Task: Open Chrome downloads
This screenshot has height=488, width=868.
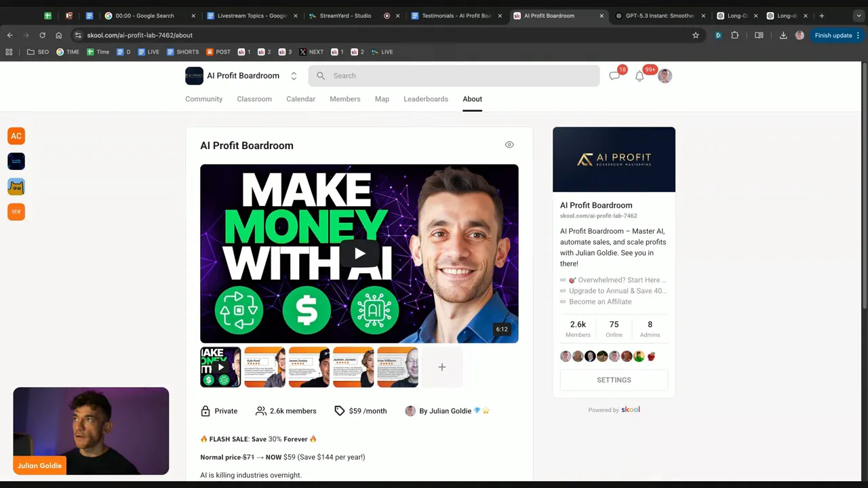Action: point(783,35)
